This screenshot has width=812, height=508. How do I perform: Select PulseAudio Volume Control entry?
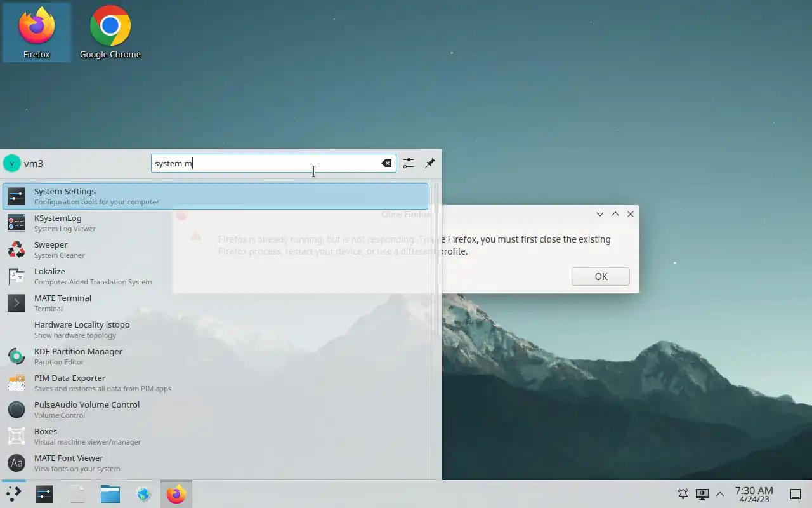215,410
